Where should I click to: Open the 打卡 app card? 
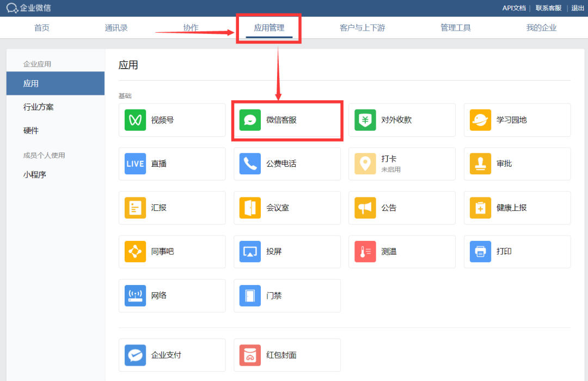pyautogui.click(x=402, y=164)
